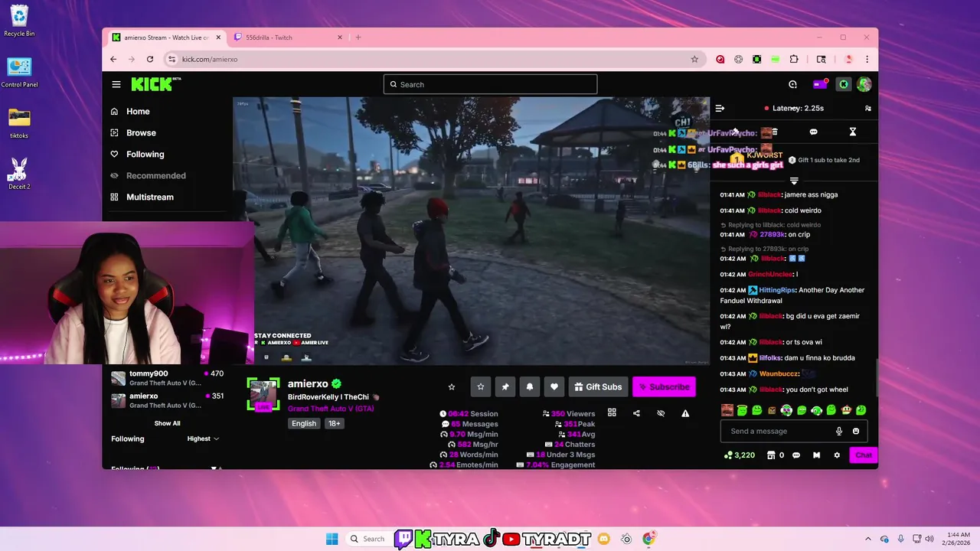Go back in browser history
980x551 pixels.
113,59
